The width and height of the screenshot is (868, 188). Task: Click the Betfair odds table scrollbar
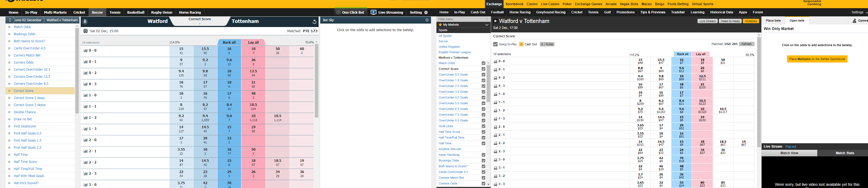point(759,92)
